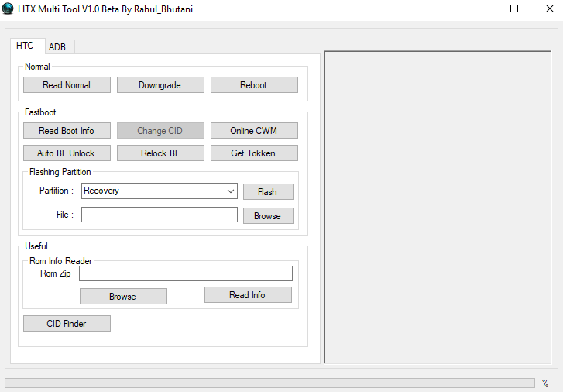This screenshot has height=392, width=563.
Task: Click into the File path field
Action: (x=160, y=215)
